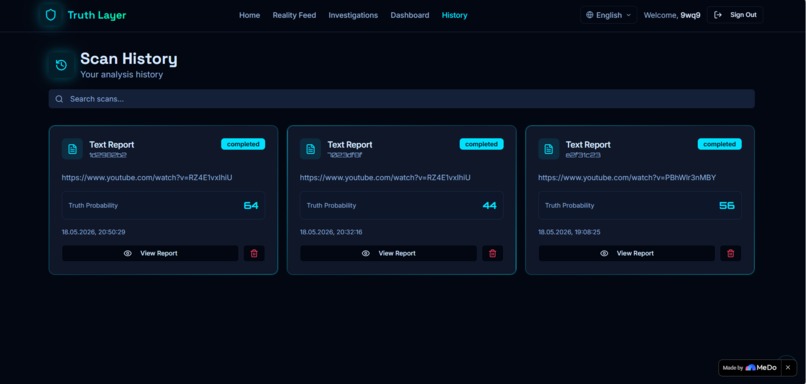Click the sign-out arrow icon
This screenshot has height=384, width=806.
pos(718,15)
